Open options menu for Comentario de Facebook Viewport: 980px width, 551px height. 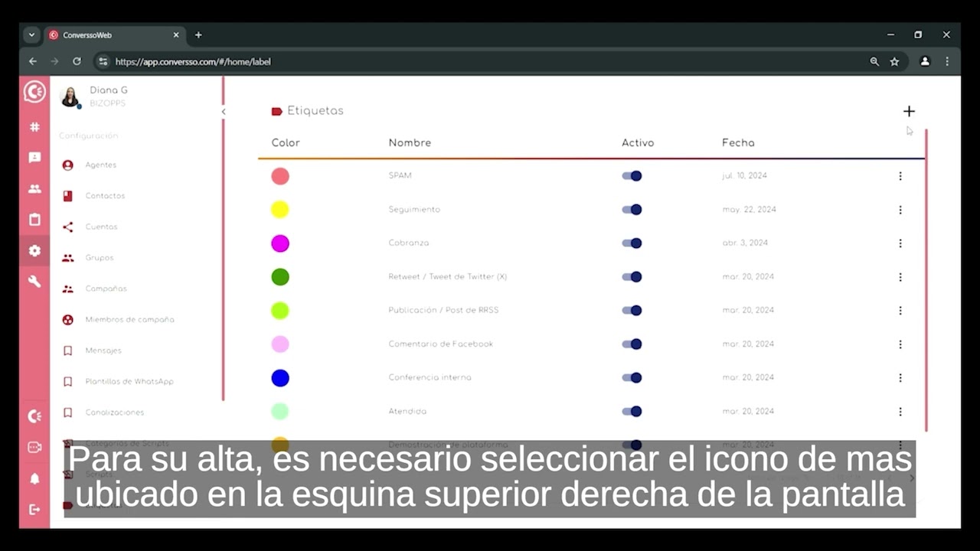[x=900, y=344]
